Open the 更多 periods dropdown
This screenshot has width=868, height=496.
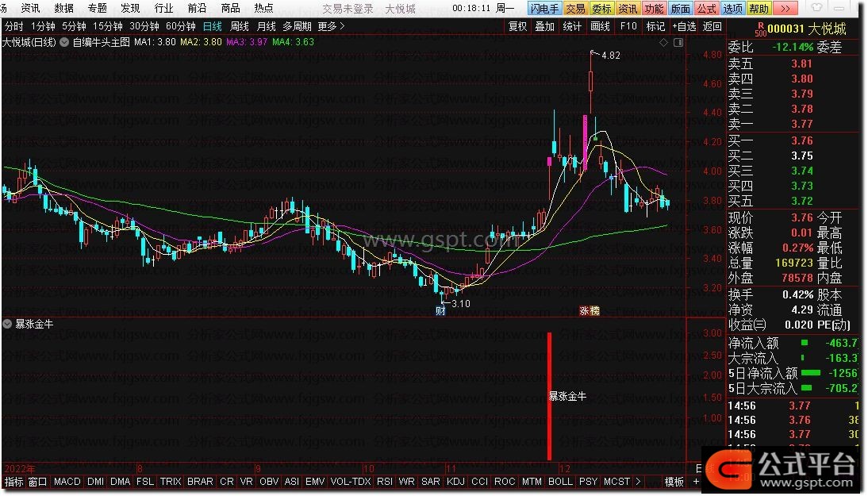pyautogui.click(x=331, y=26)
